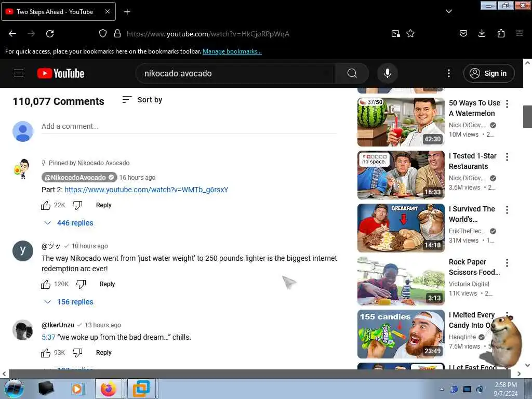Open @IkerUnzu commenter profile name

point(58,325)
